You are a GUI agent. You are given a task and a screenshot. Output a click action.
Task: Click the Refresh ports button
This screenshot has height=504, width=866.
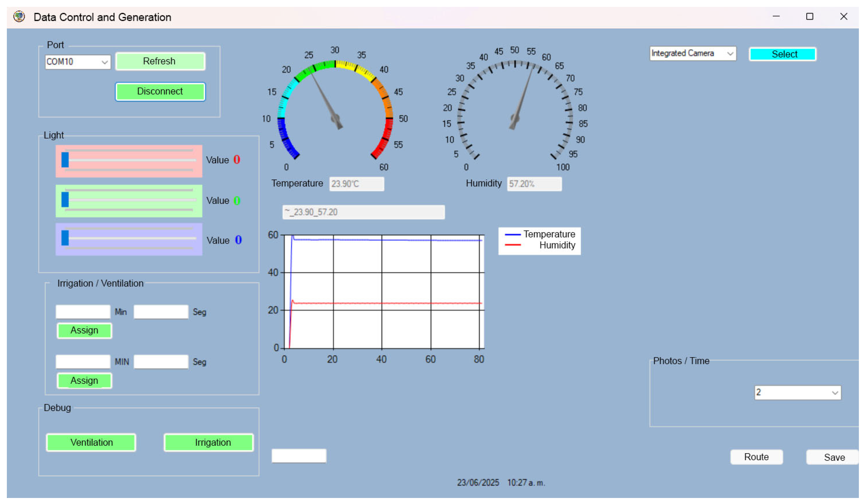(x=160, y=61)
